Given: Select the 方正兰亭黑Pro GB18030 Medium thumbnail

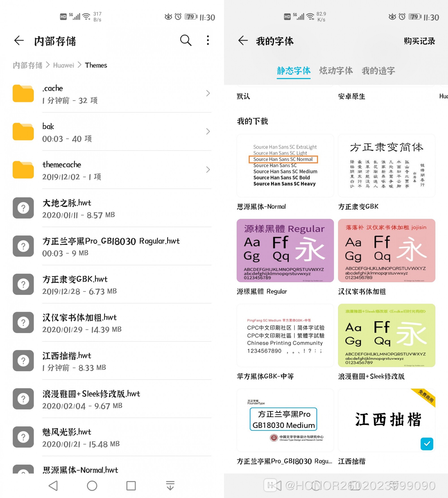Looking at the screenshot, I should pos(285,420).
